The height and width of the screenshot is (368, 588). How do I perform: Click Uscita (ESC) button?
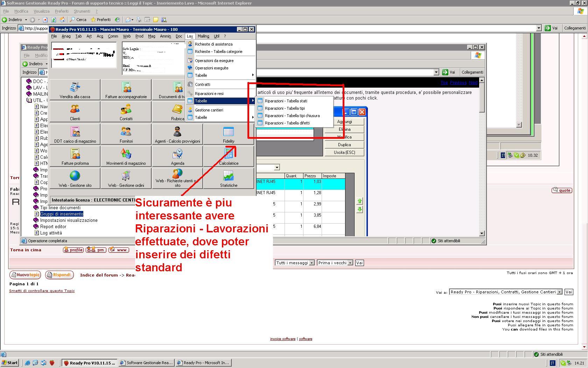(344, 152)
